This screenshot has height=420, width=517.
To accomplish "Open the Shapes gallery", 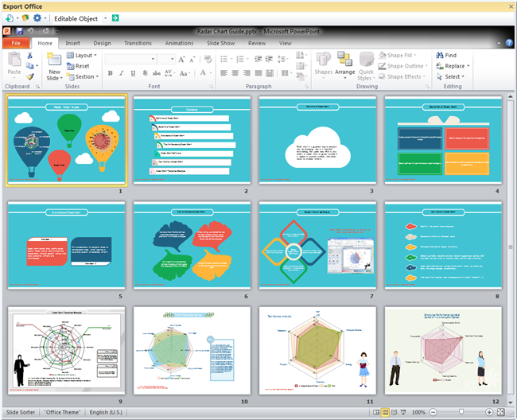I will tap(324, 64).
